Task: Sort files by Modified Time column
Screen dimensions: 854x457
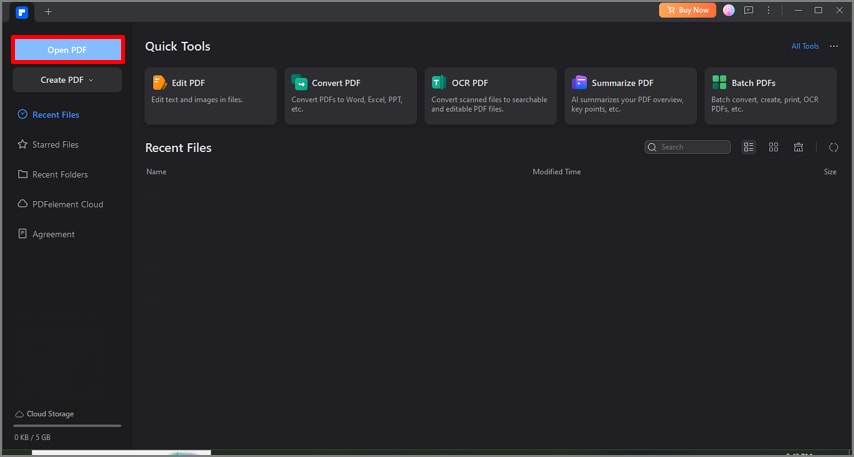Action: [x=557, y=172]
